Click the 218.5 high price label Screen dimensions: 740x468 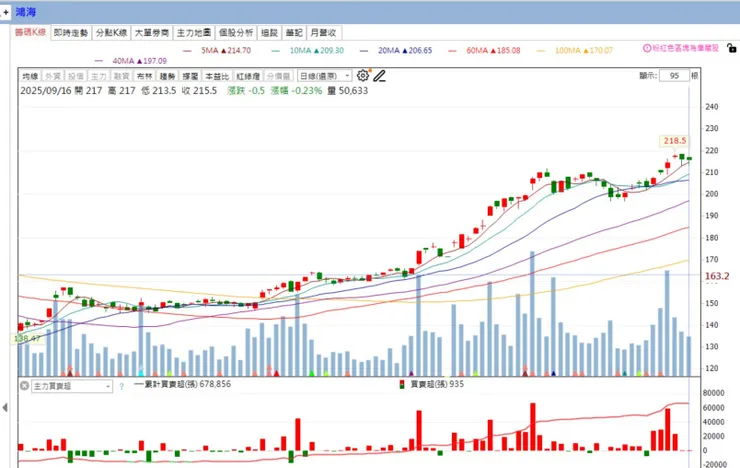[674, 141]
